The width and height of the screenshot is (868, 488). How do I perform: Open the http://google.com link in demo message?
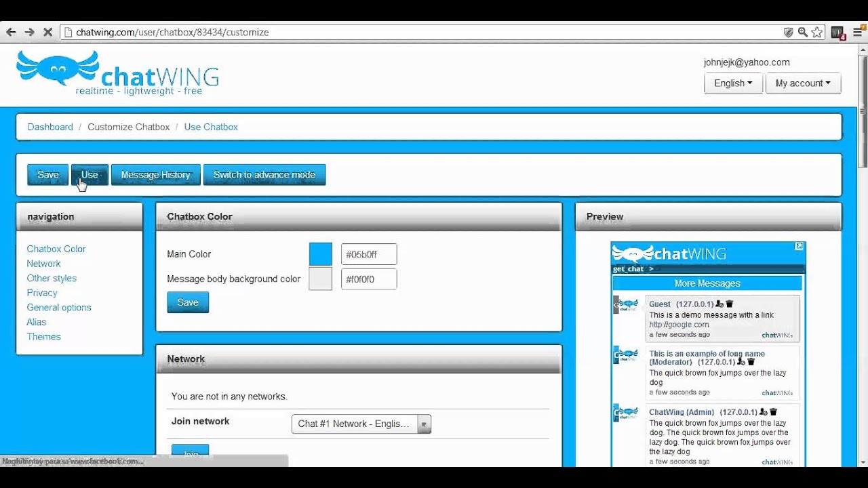(x=679, y=325)
